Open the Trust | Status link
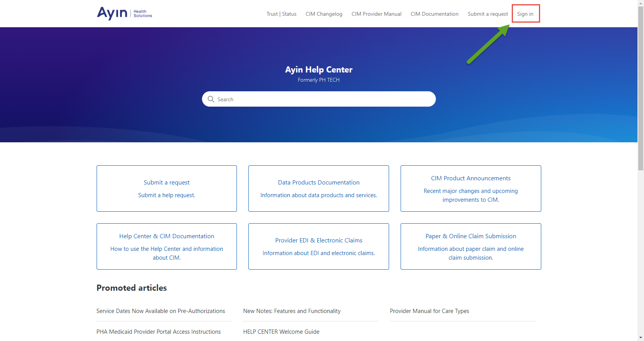644x341 pixels. coord(281,14)
